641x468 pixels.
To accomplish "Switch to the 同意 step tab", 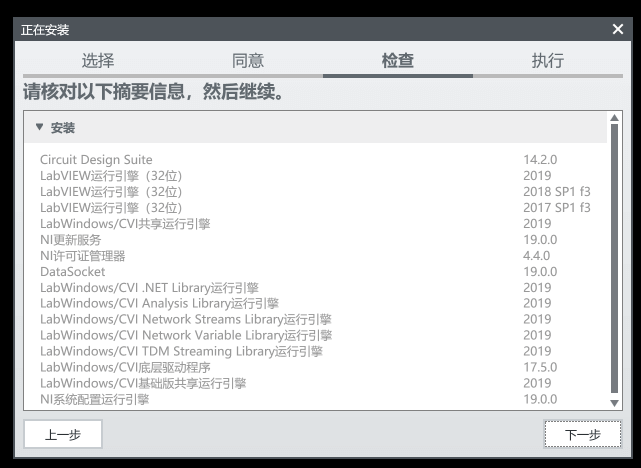I will tap(248, 61).
